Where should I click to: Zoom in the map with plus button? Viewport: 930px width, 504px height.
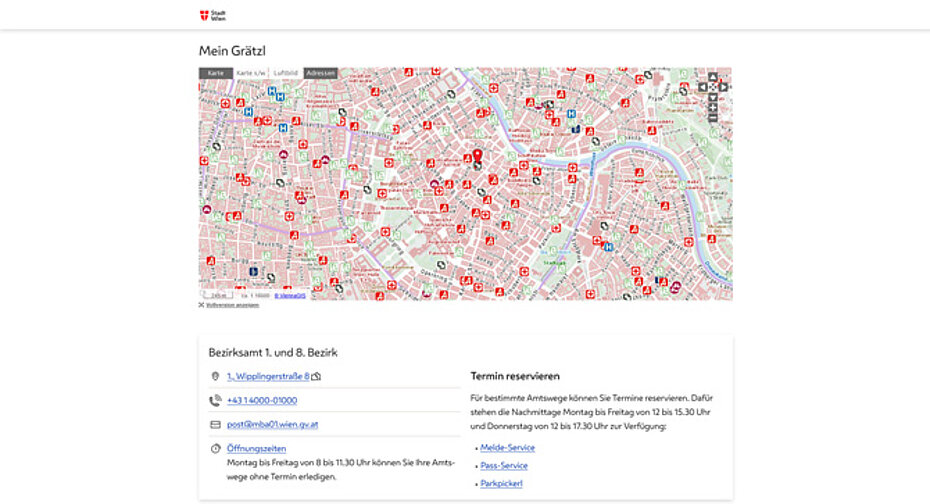pos(712,107)
